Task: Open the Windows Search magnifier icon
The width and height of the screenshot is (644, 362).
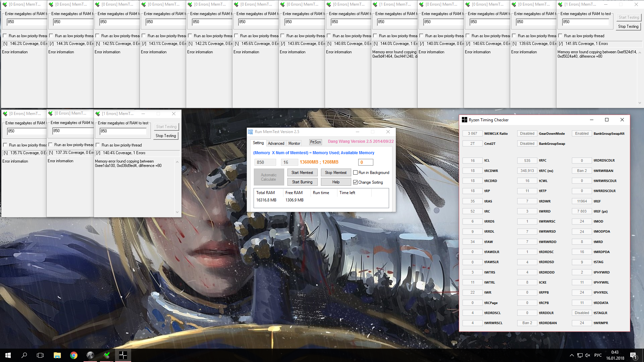Action: click(x=24, y=355)
